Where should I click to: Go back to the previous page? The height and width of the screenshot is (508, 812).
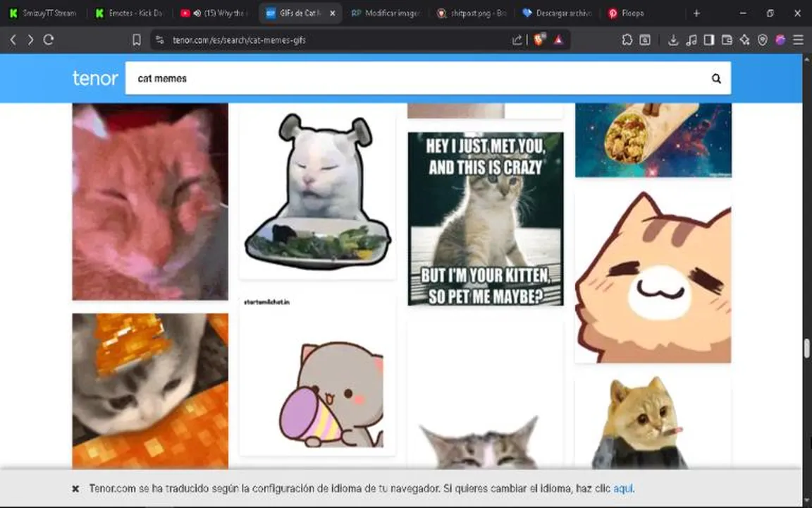[x=13, y=40]
